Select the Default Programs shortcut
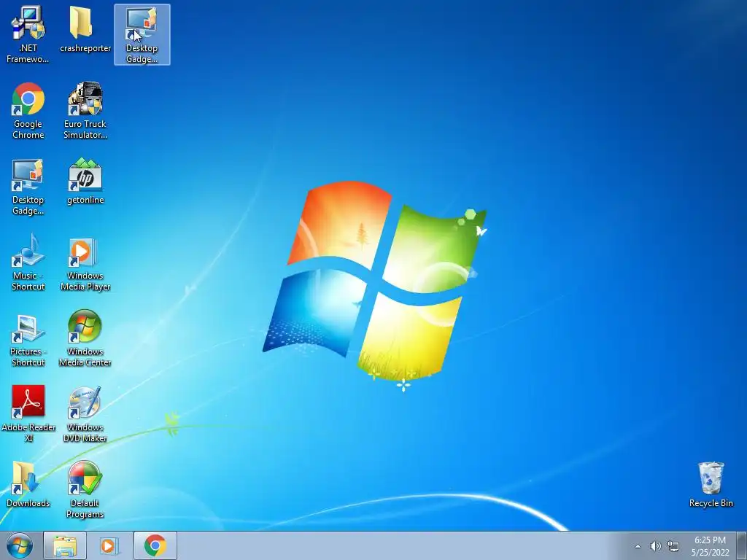The height and width of the screenshot is (560, 747). pyautogui.click(x=85, y=489)
